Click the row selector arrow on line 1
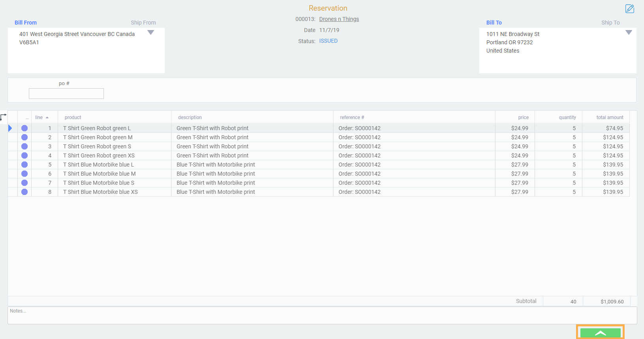Image resolution: width=644 pixels, height=339 pixels. point(10,128)
